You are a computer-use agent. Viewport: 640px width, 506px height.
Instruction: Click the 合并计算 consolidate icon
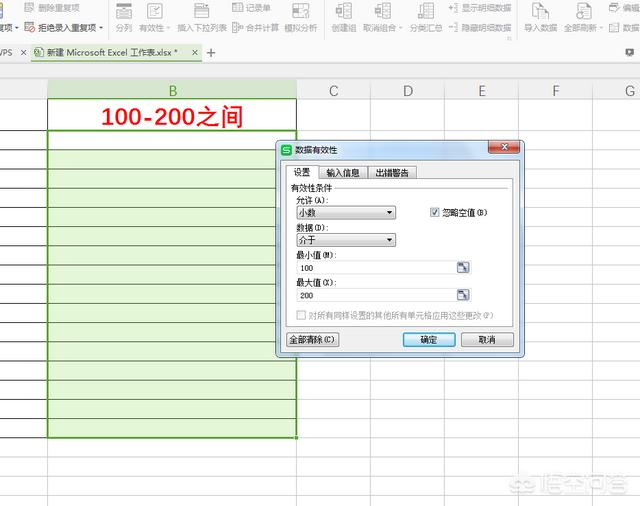coord(238,27)
